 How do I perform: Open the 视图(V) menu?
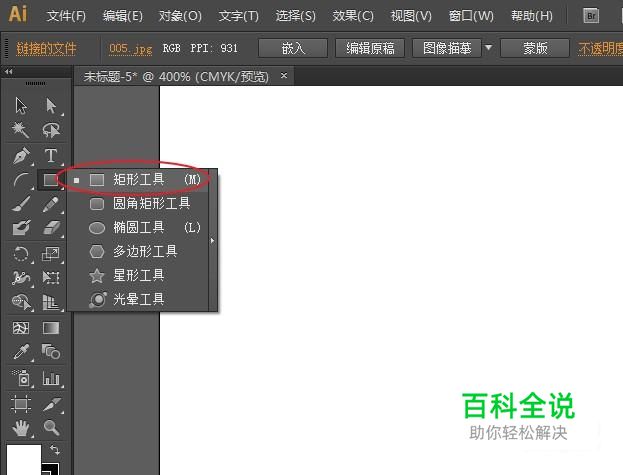(411, 16)
